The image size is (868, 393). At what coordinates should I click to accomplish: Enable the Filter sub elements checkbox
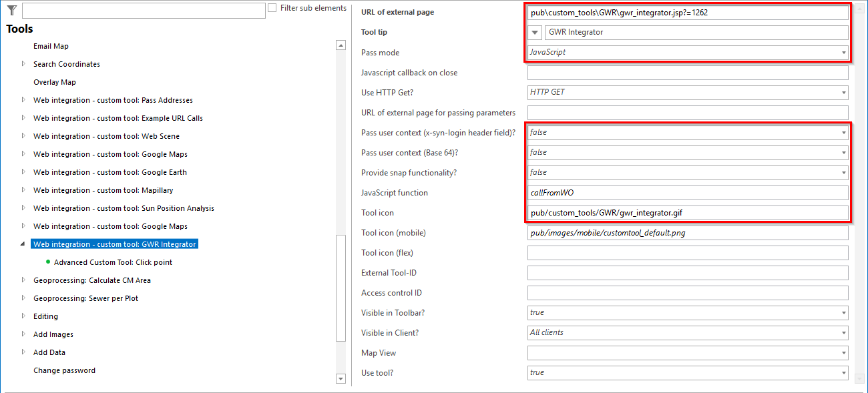pyautogui.click(x=272, y=7)
